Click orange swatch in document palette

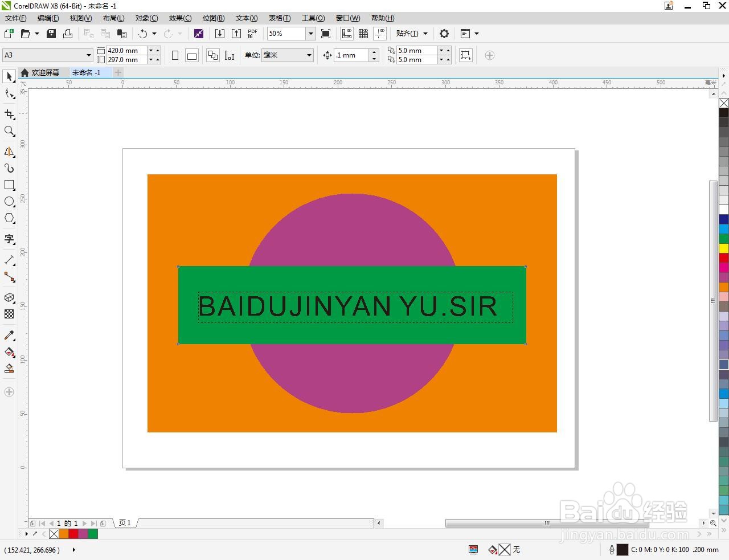(64, 534)
